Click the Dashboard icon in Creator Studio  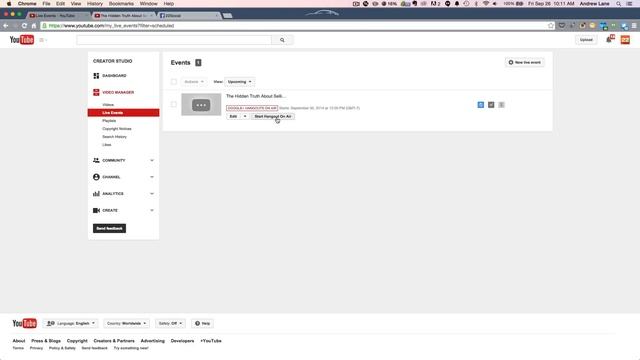pos(96,76)
